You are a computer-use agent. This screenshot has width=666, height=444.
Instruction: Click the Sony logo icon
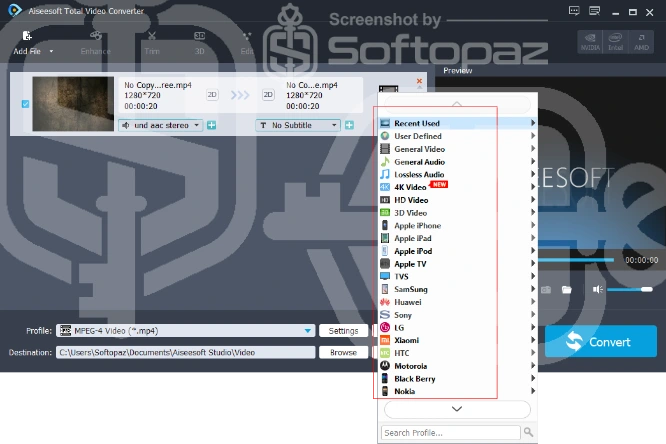click(385, 315)
